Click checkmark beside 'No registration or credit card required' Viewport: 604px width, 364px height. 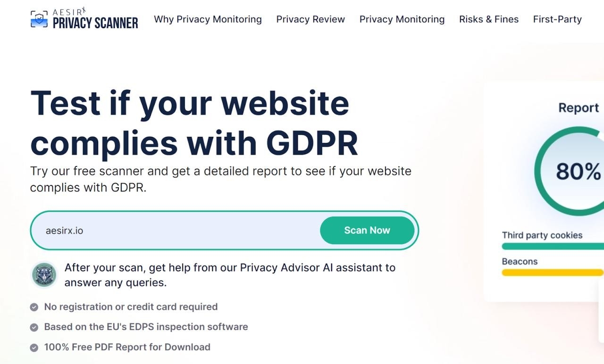[33, 307]
